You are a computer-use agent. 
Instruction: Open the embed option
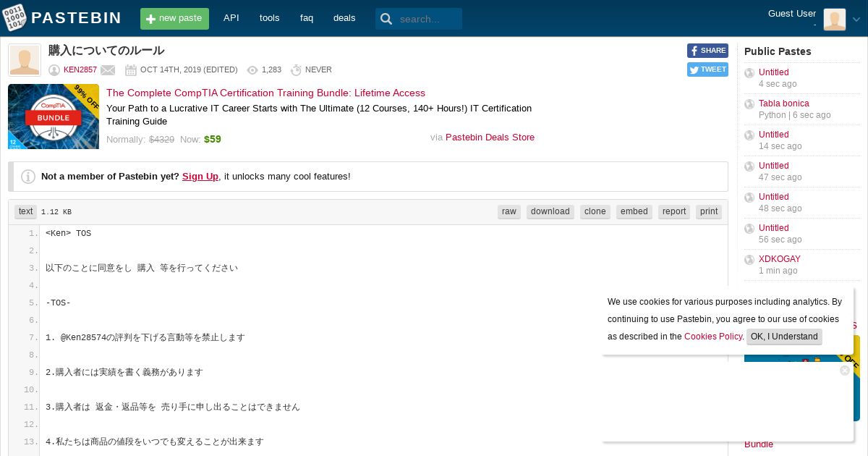634,211
